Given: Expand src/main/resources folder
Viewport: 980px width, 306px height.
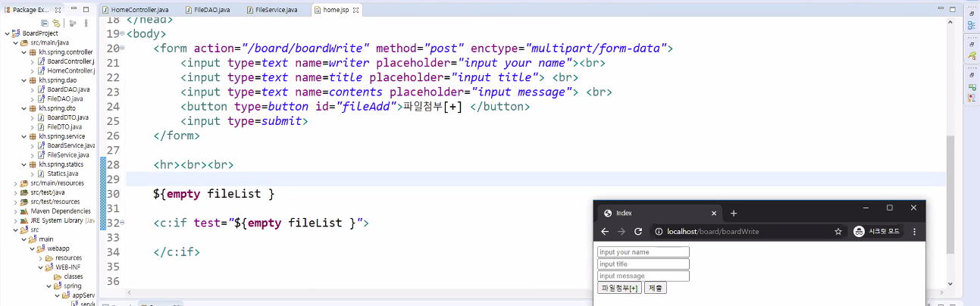Looking at the screenshot, I should click(x=15, y=183).
